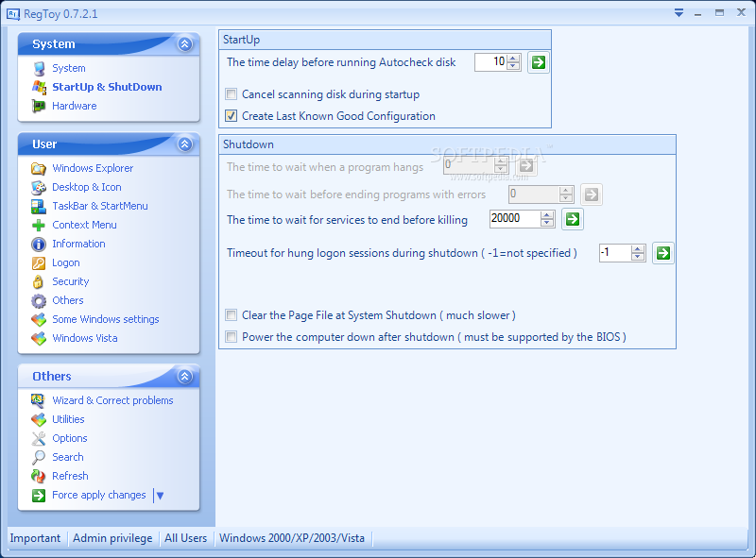Click the Logon key icon

(39, 263)
